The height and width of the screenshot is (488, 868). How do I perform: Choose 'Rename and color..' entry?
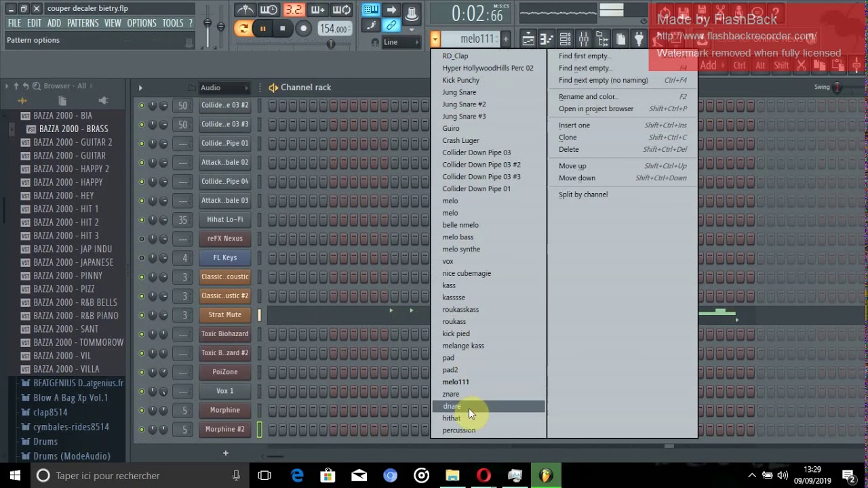[x=623, y=97]
